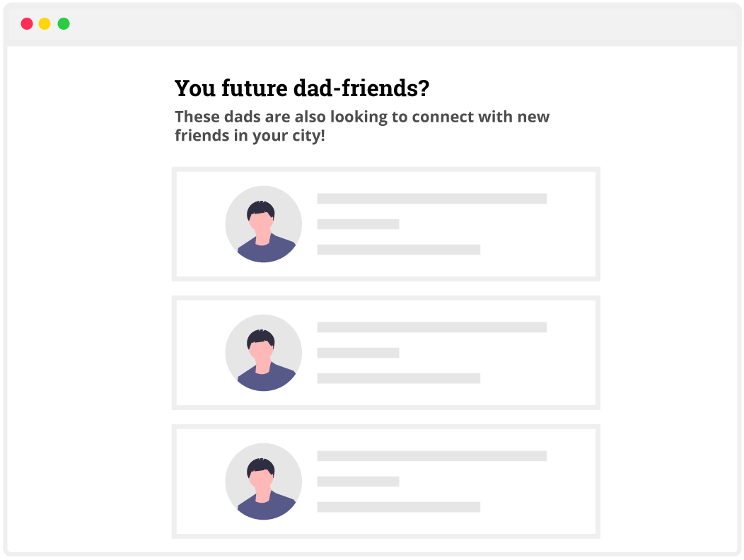Click the second dad's avatar picture
Viewport: 744px width, 560px height.
point(263,353)
